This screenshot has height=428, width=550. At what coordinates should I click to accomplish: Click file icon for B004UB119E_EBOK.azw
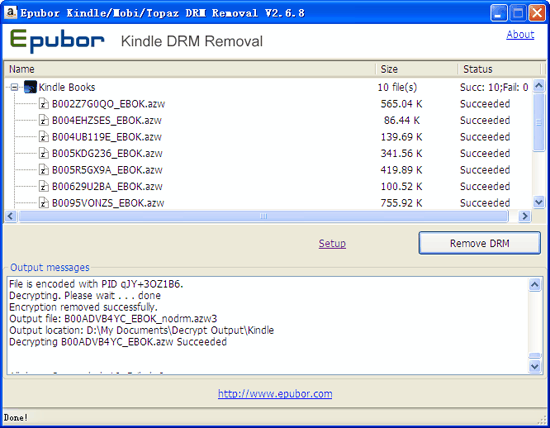click(43, 136)
